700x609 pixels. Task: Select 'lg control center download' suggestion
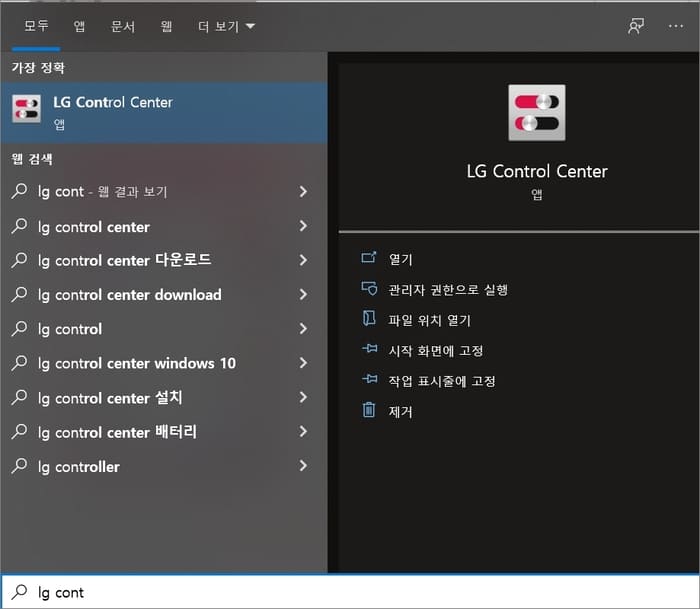[129, 295]
